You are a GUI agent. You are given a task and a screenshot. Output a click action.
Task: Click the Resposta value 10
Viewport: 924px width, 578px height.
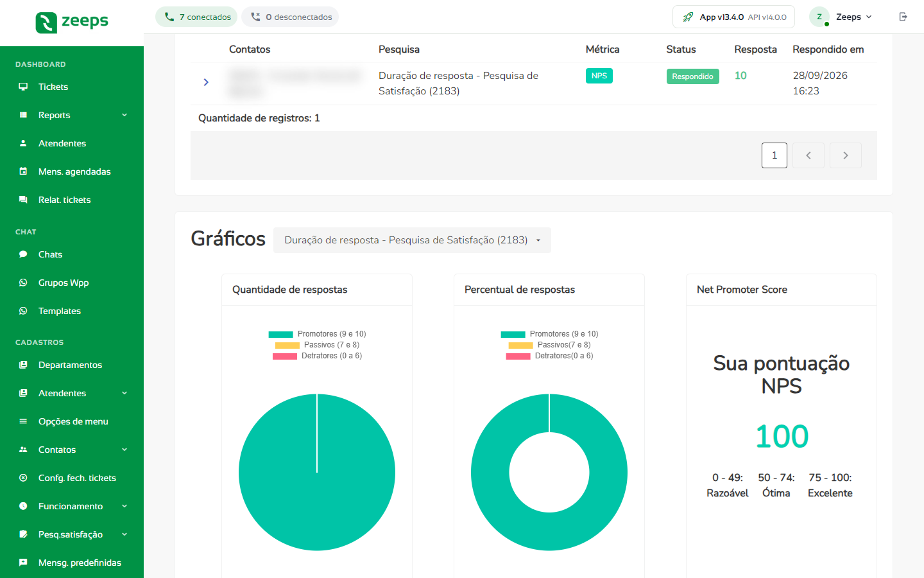tap(740, 76)
